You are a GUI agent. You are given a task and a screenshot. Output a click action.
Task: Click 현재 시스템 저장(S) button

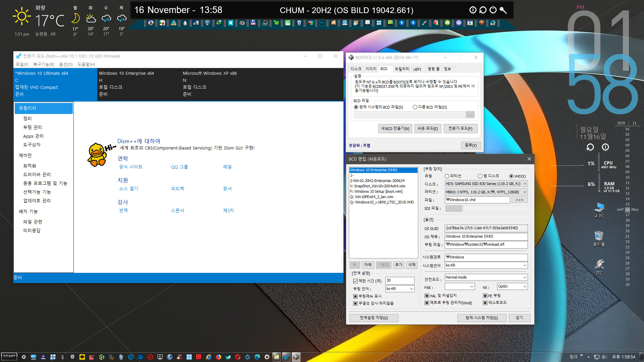pos(481,318)
